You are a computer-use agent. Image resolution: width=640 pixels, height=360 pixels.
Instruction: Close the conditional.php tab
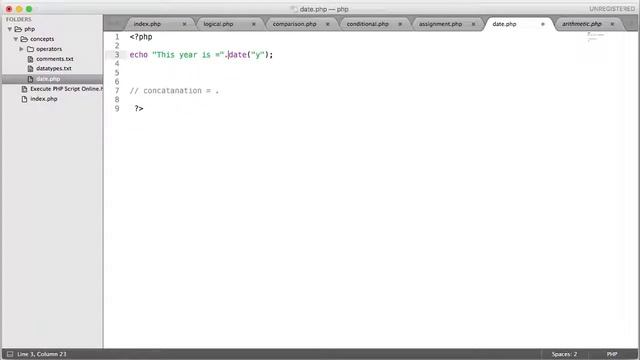point(400,24)
